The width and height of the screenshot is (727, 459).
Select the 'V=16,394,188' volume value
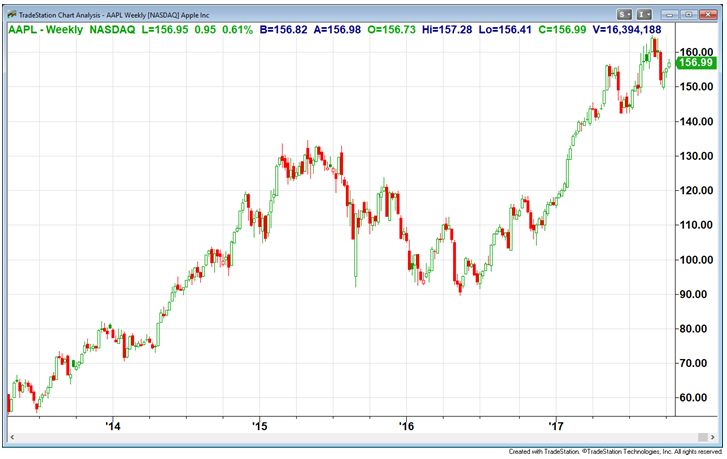click(627, 30)
